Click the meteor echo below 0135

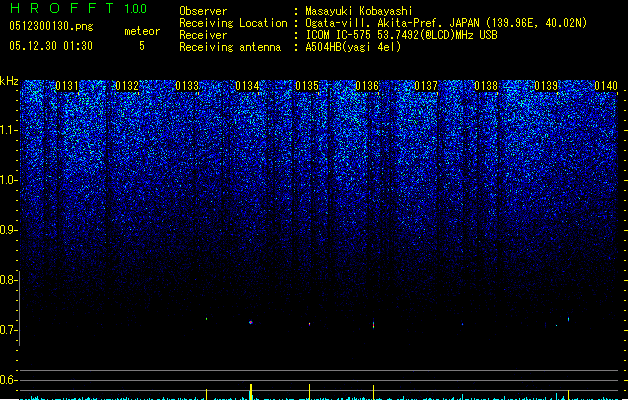(309, 324)
